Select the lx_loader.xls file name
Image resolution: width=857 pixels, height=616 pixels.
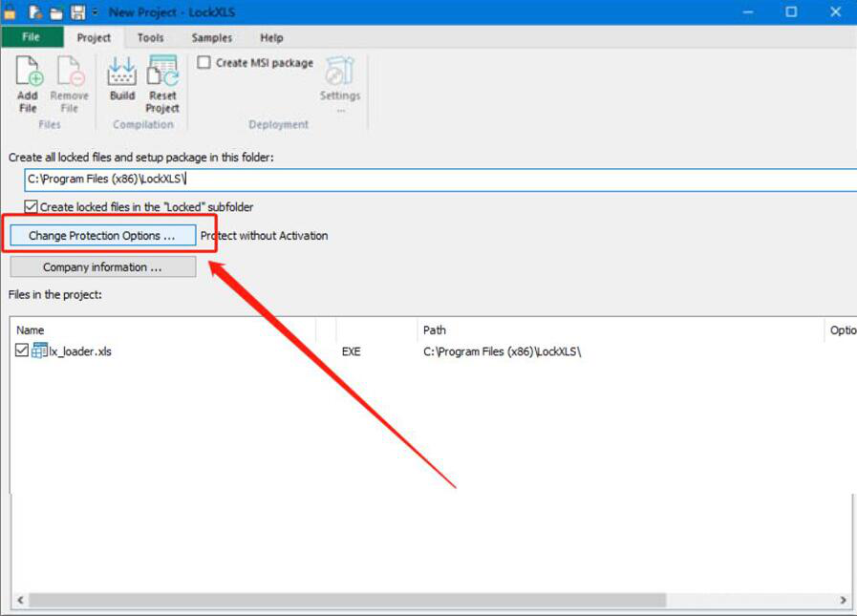pos(80,351)
